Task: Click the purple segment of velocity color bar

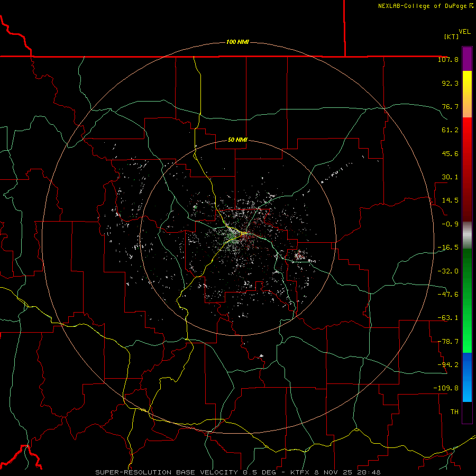Action: pyautogui.click(x=467, y=59)
